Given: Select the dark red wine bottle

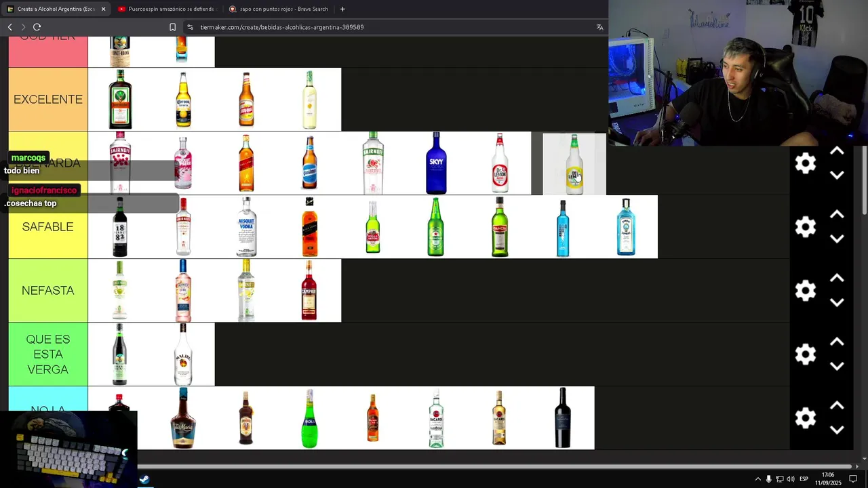Looking at the screenshot, I should 563,418.
